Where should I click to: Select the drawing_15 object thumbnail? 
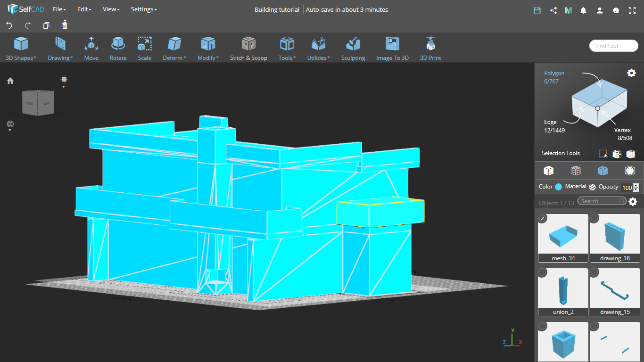615,292
